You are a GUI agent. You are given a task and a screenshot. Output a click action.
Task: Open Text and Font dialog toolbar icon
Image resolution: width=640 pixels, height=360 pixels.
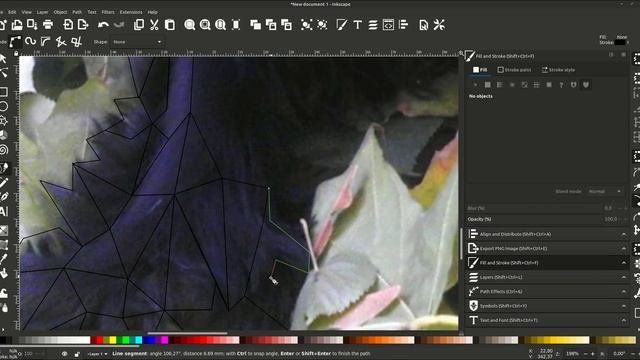(x=358, y=24)
